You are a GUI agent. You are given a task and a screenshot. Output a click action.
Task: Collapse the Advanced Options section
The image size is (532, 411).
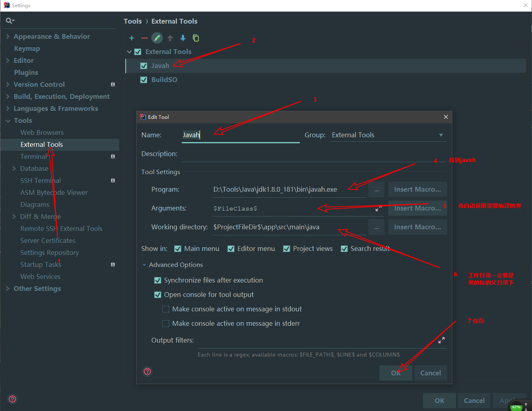click(145, 265)
